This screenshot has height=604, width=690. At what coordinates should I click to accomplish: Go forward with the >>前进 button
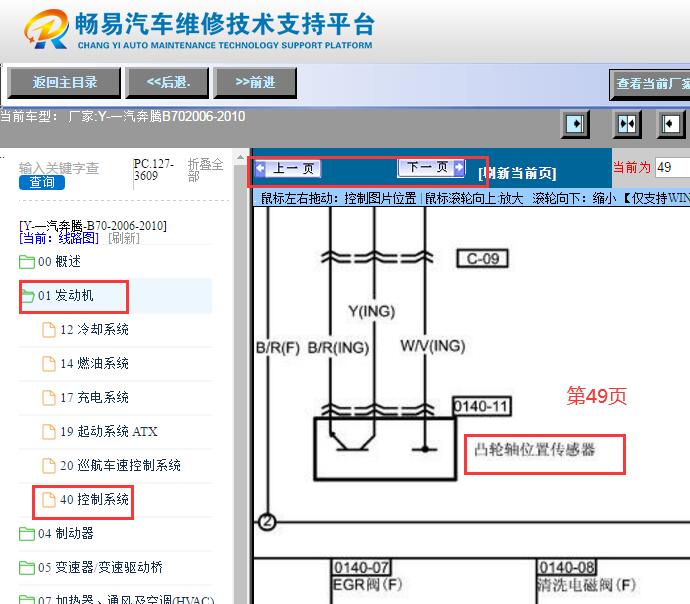click(x=255, y=82)
